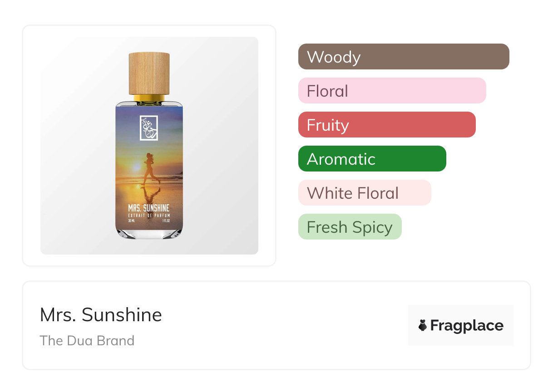553x392 pixels.
Task: Click the Extrait de Parfum text on the bottle
Action: pos(149,215)
